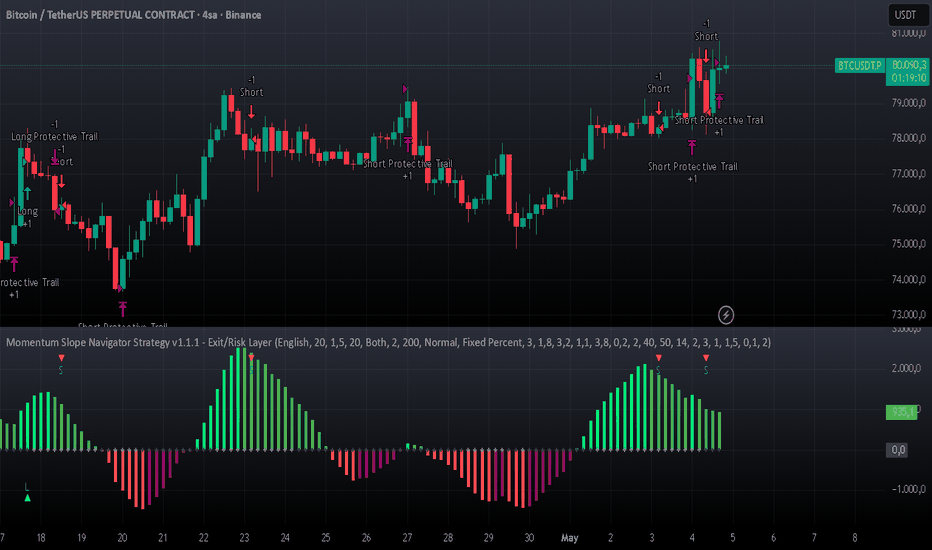Click the green L long arrow marker

click(27, 498)
